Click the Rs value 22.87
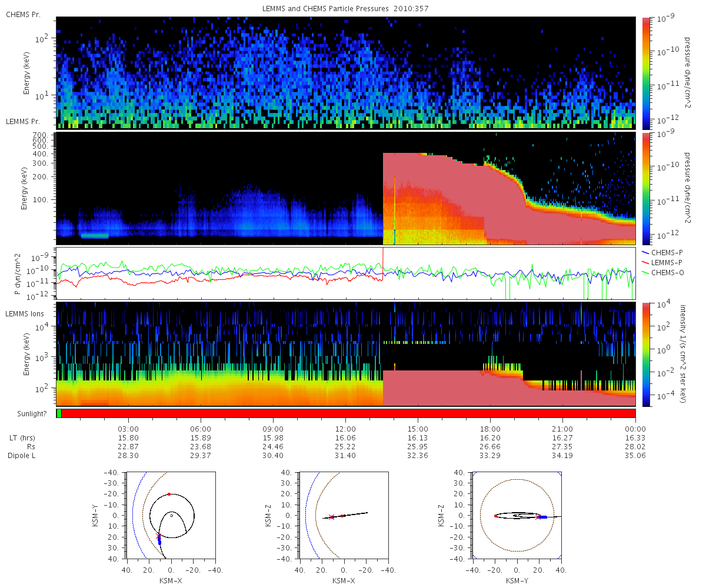The height and width of the screenshot is (588, 706). tap(128, 446)
